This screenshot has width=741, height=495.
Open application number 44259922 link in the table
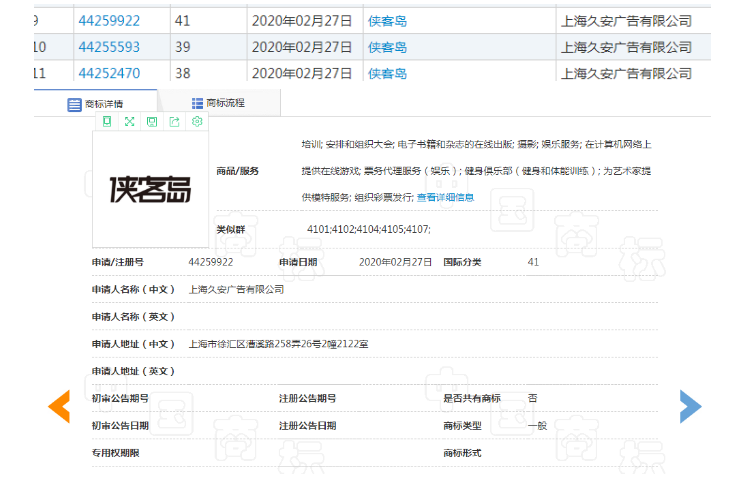point(109,21)
